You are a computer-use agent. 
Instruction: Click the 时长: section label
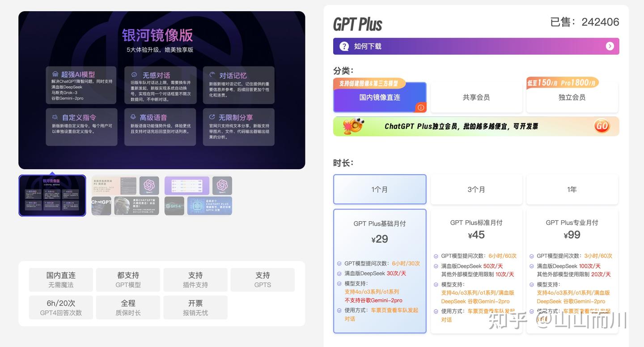point(343,163)
